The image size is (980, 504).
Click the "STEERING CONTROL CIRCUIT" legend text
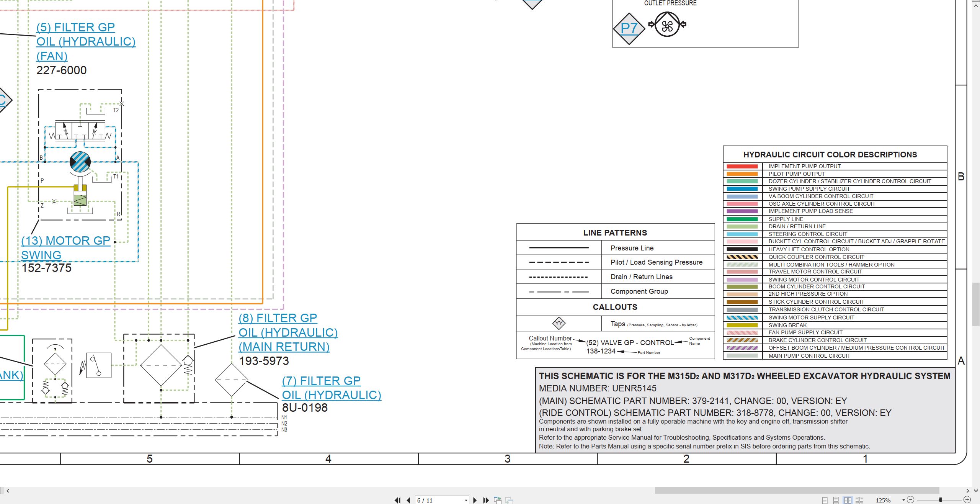(807, 234)
